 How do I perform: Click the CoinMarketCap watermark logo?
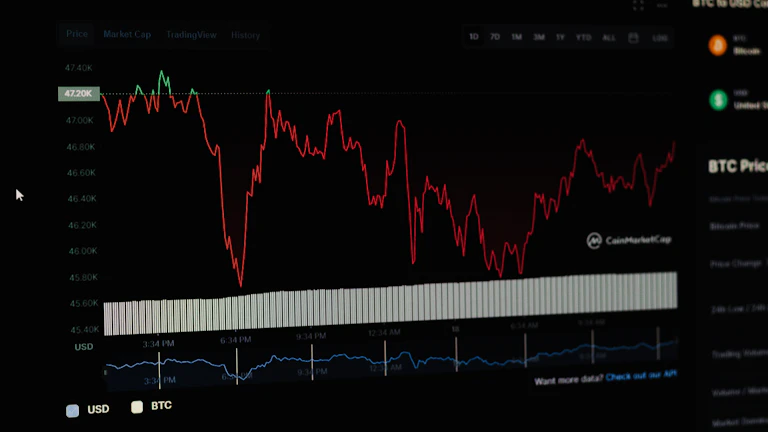tap(627, 241)
